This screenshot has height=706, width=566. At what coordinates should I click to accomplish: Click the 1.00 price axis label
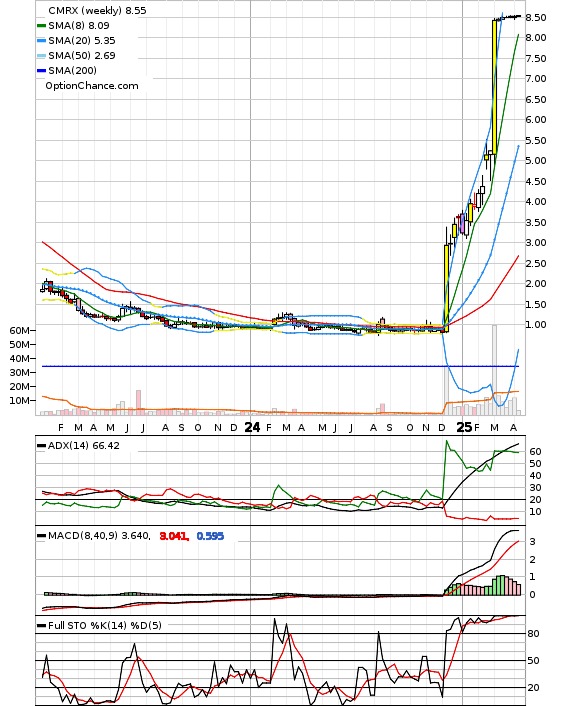point(536,325)
